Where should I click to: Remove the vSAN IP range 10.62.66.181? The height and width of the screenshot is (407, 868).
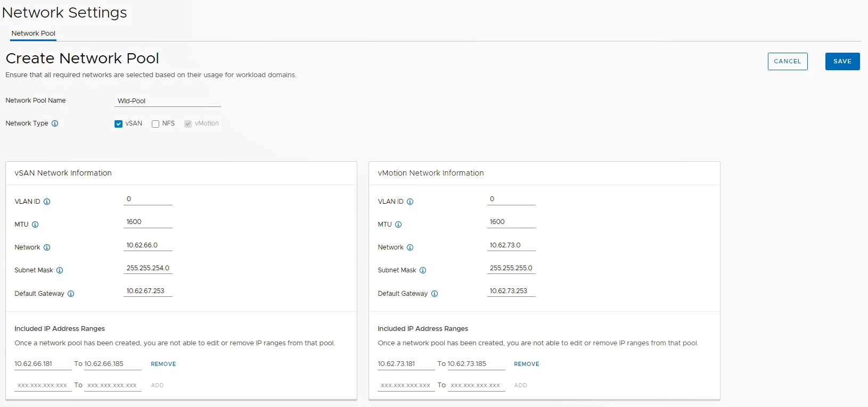point(163,364)
